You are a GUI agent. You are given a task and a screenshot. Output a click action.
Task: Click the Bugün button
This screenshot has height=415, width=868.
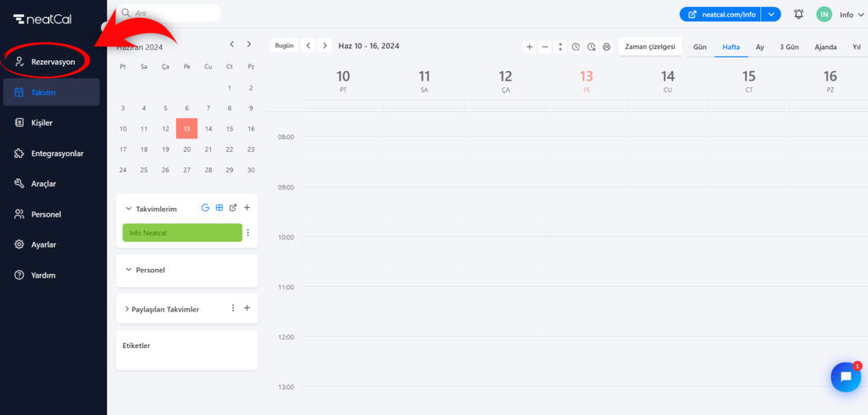click(x=285, y=46)
